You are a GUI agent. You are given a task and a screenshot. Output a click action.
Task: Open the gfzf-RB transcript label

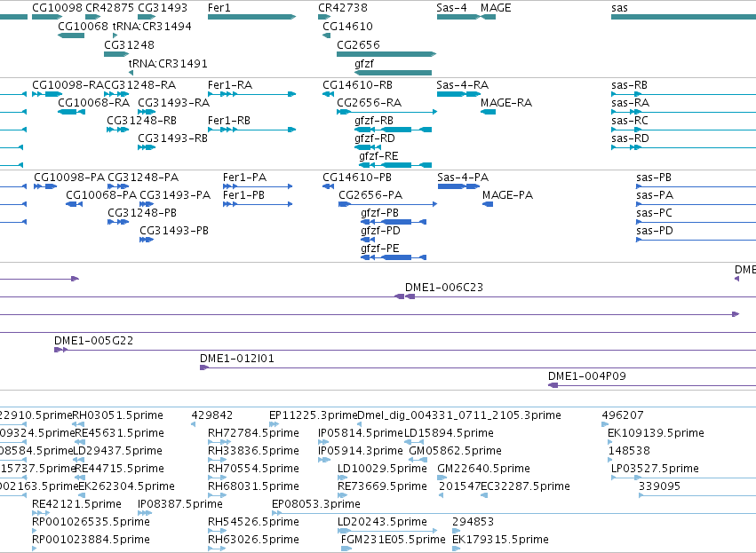(374, 121)
